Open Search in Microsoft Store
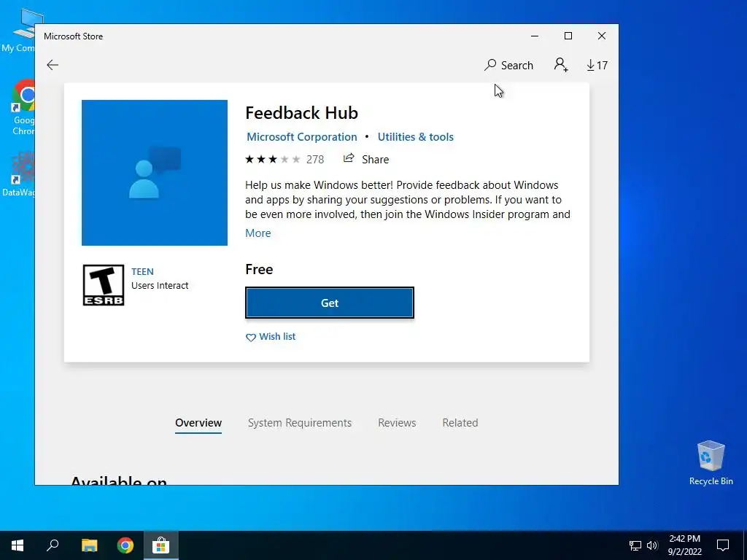The height and width of the screenshot is (560, 747). click(508, 65)
